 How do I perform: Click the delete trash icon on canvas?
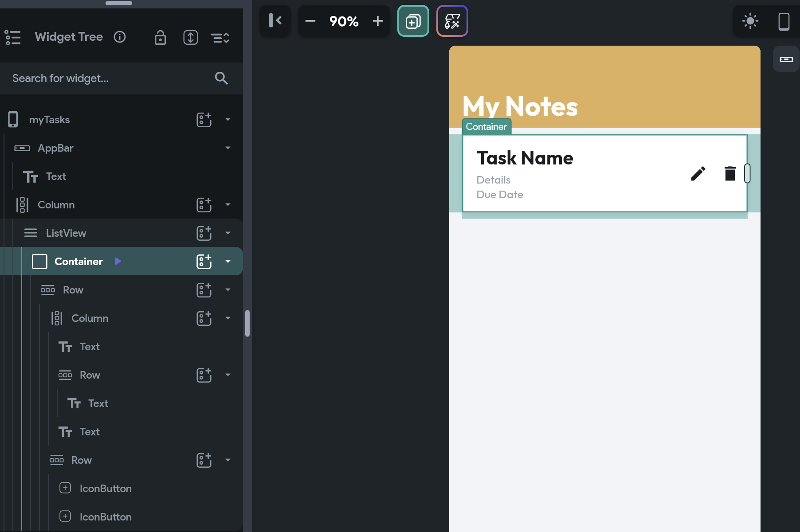730,173
